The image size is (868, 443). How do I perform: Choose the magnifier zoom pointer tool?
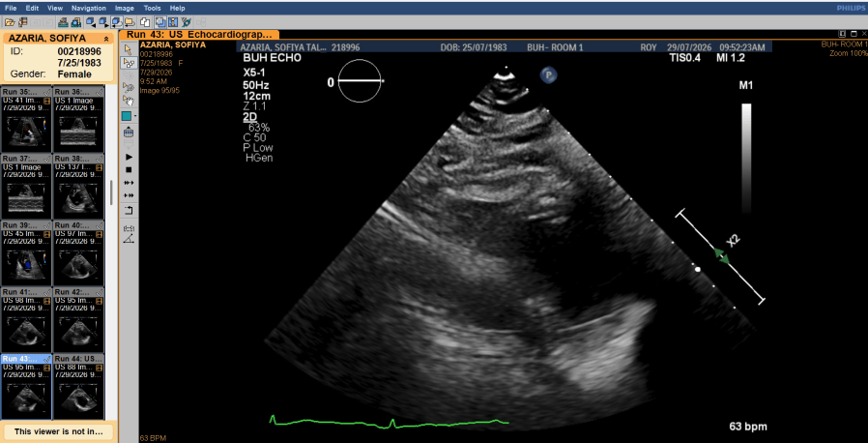(x=129, y=87)
